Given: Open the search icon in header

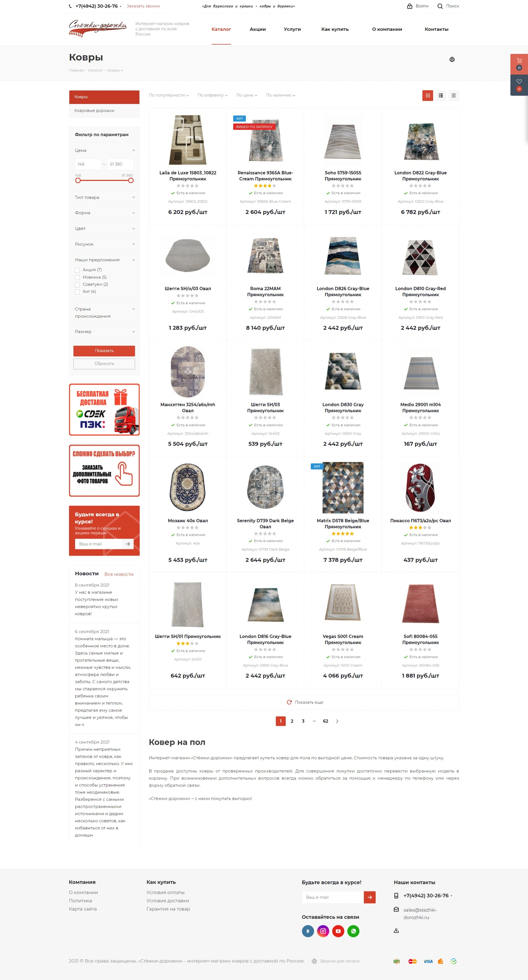Looking at the screenshot, I should point(440,6).
